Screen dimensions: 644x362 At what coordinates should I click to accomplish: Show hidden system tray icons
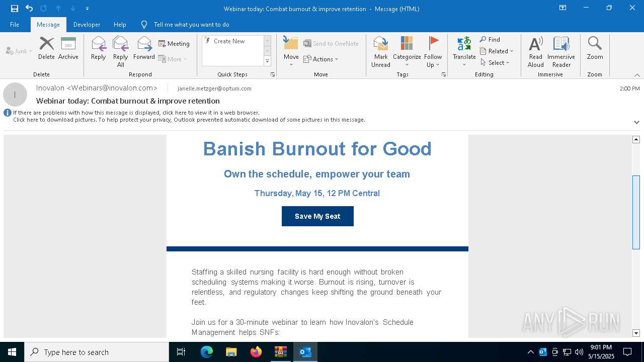click(x=531, y=352)
